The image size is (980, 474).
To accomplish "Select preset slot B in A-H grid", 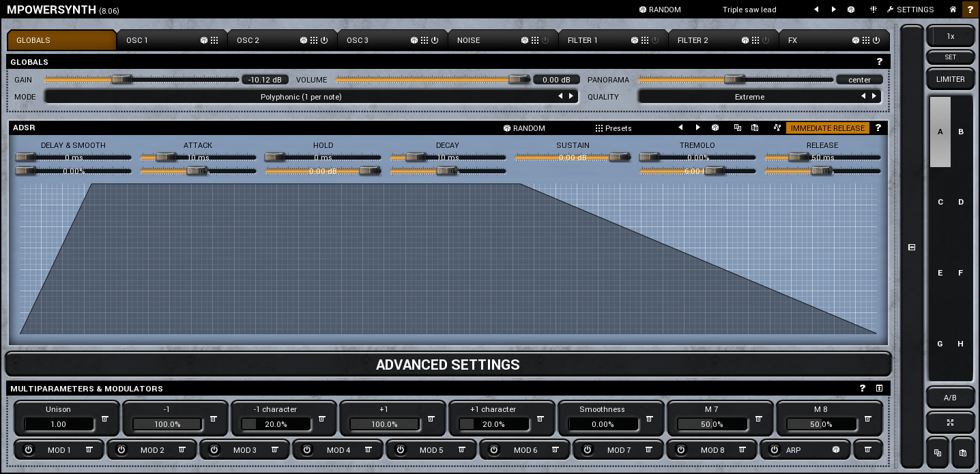I will click(x=961, y=132).
